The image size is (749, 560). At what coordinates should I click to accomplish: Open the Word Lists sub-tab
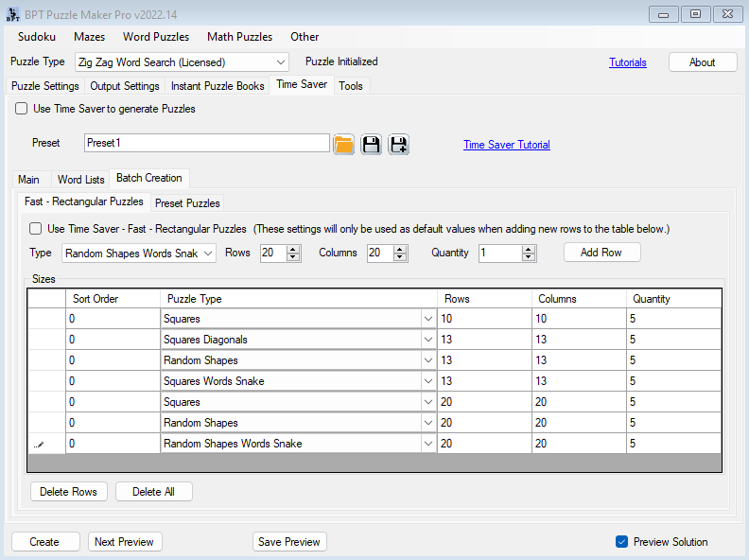[x=80, y=180]
